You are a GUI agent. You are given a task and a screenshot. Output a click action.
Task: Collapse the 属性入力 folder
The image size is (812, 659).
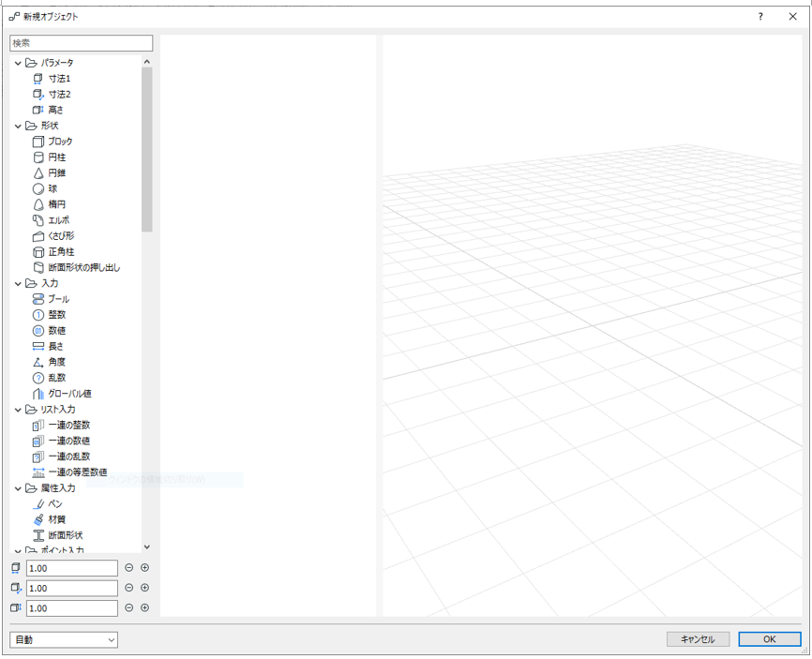[x=18, y=488]
